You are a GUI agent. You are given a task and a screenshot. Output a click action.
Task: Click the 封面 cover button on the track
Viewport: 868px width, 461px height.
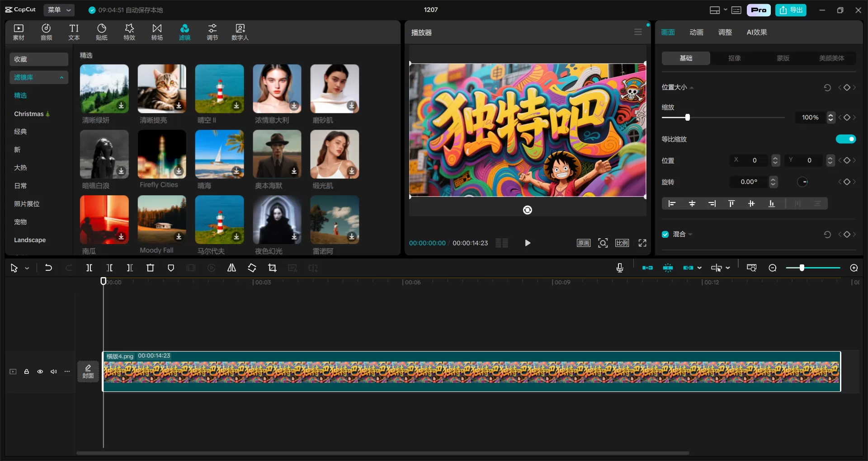pos(88,371)
